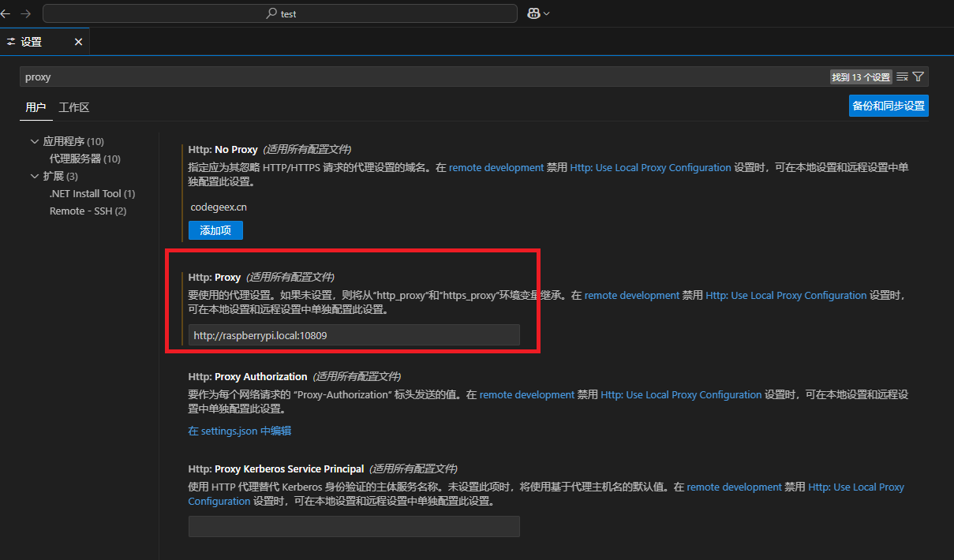This screenshot has width=954, height=560.
Task: Open the Copilot dropdown chevron
Action: [x=547, y=13]
